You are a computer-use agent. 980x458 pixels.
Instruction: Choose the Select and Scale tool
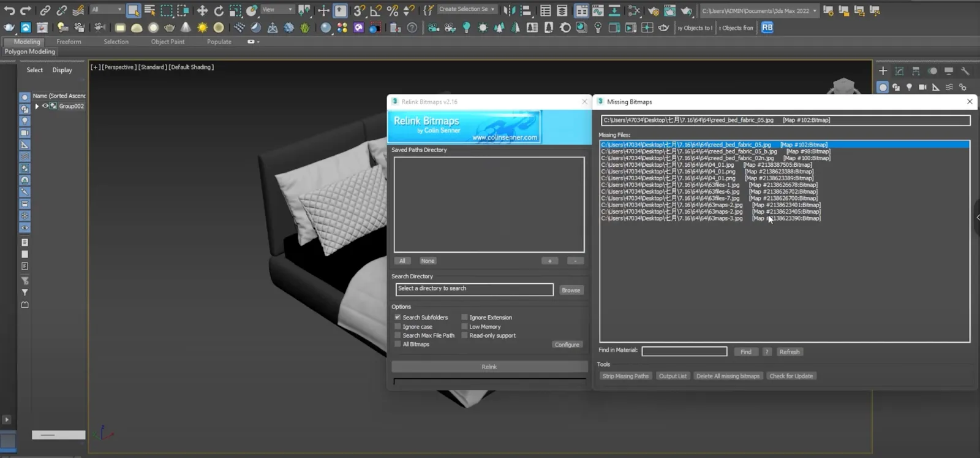coord(235,10)
